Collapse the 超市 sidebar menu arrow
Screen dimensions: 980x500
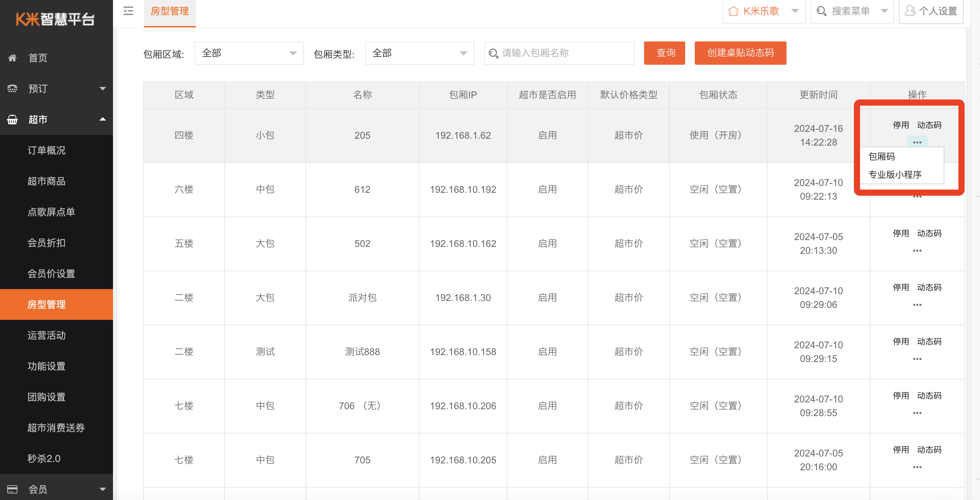point(102,119)
